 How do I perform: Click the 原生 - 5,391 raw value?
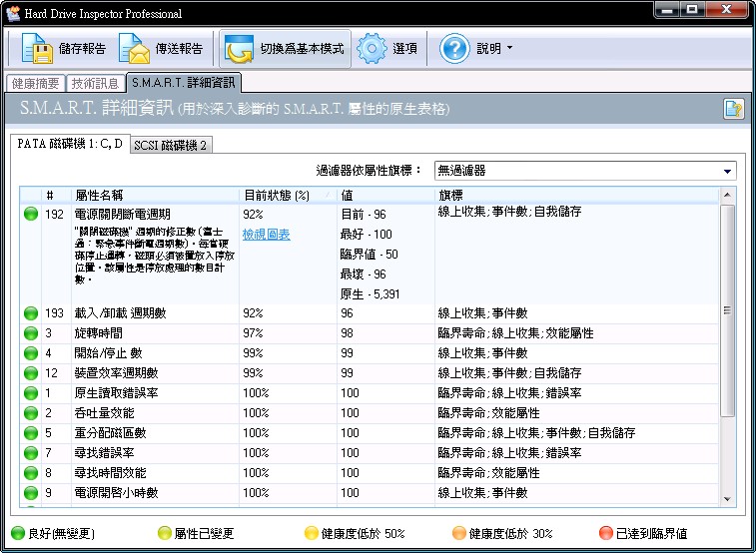(370, 294)
